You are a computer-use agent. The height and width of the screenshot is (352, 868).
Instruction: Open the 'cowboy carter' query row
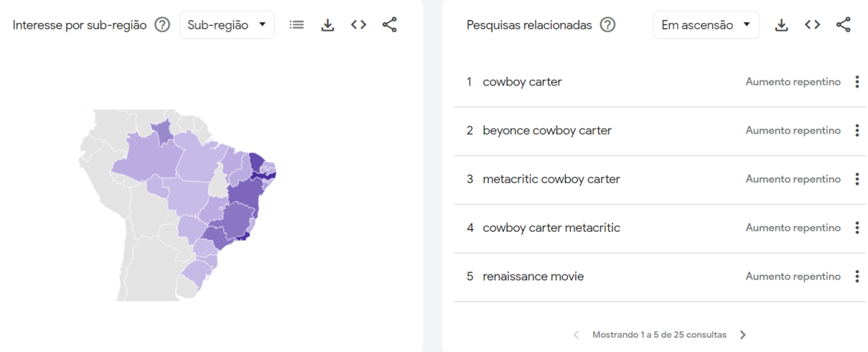point(659,82)
